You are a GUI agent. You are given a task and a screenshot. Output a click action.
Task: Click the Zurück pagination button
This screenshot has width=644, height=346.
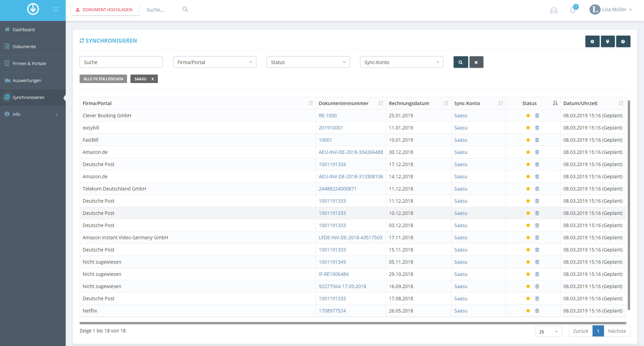581,331
